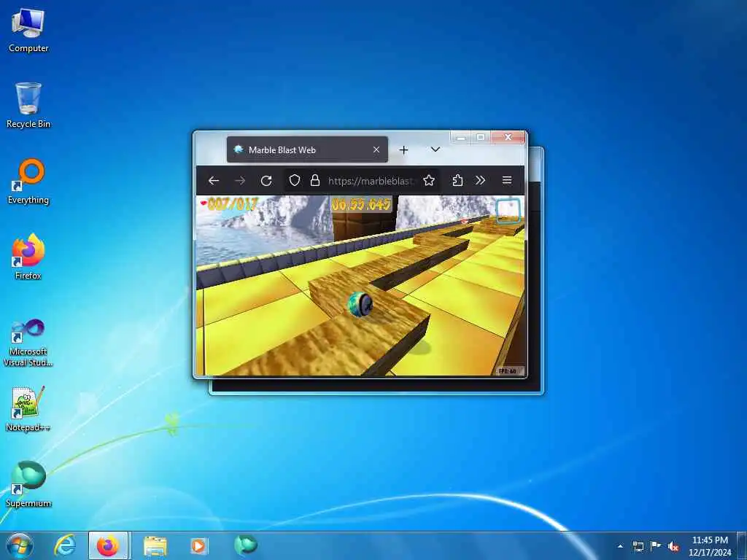The image size is (747, 560).
Task: Close the Firefox window
Action: (x=508, y=138)
